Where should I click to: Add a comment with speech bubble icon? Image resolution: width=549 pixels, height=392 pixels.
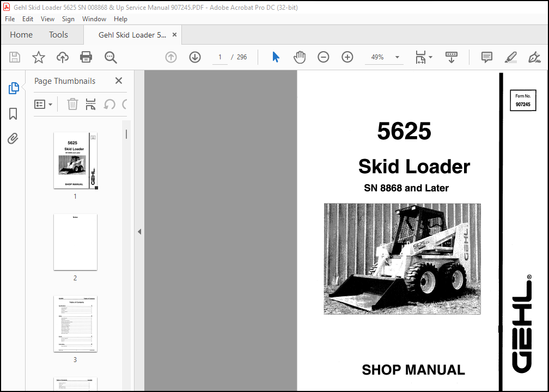[487, 57]
